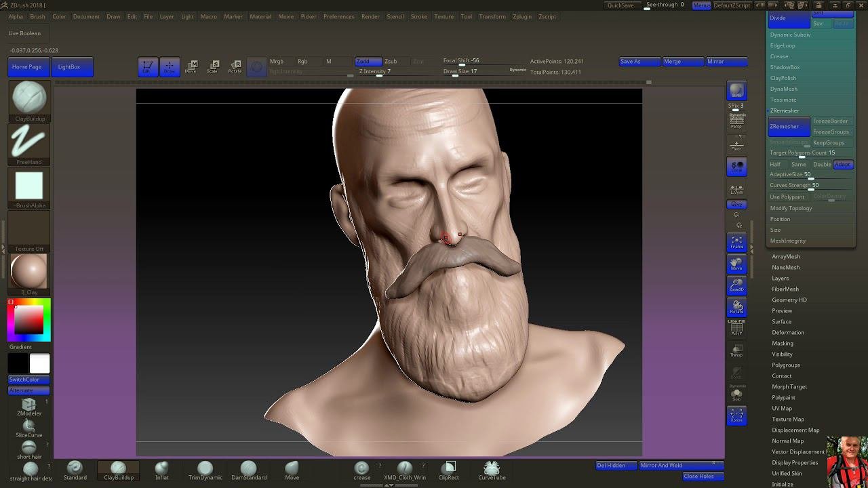Screen dimensions: 868x488
Task: Switch to the Rotate gizmo mode
Action: click(235, 66)
